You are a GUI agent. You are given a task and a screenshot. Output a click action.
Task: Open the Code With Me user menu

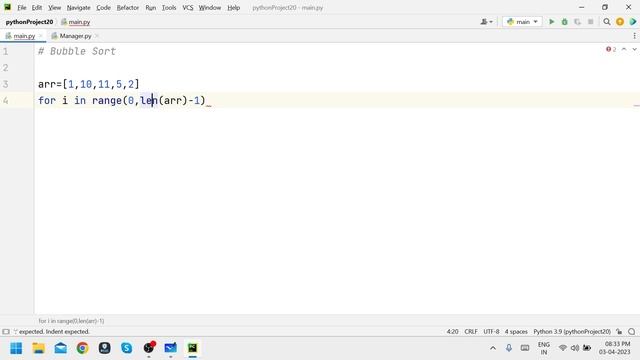487,22
